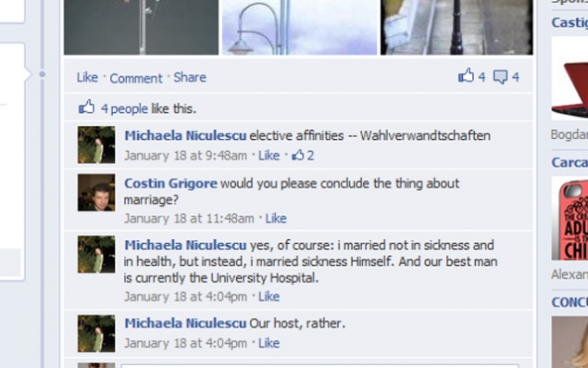The image size is (588, 368).
Task: Click the thumbs-up likes count icon
Action: 466,76
